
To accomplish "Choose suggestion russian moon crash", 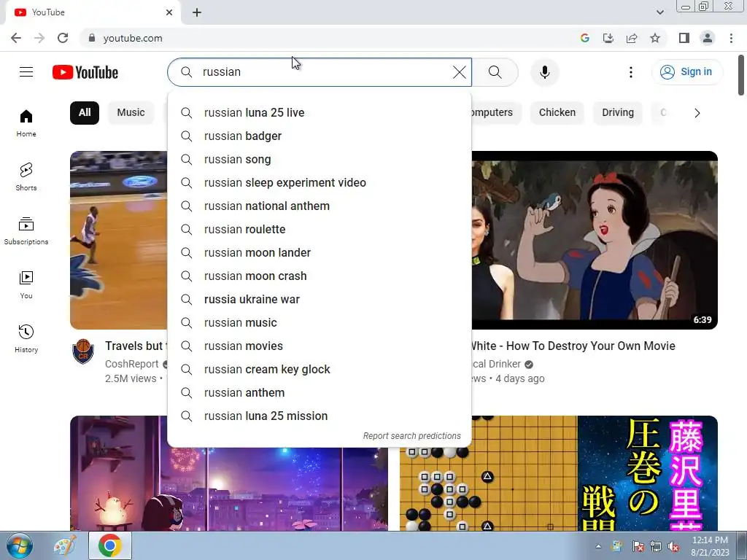I will pyautogui.click(x=320, y=276).
